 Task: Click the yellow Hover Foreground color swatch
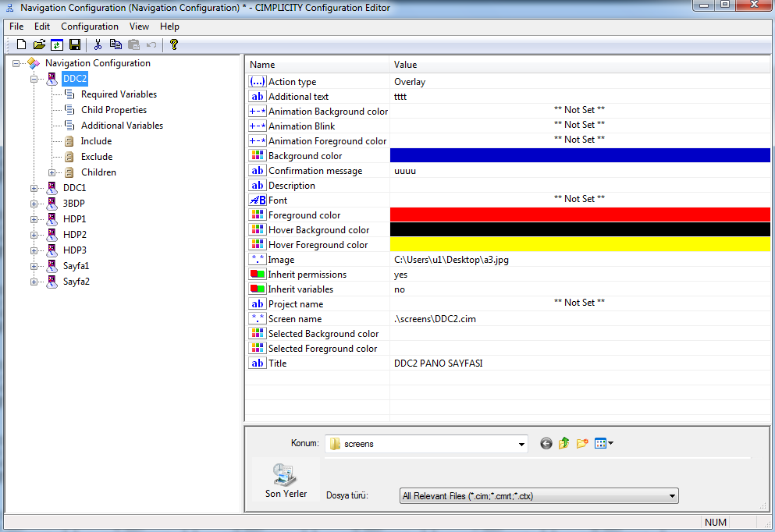coord(580,244)
